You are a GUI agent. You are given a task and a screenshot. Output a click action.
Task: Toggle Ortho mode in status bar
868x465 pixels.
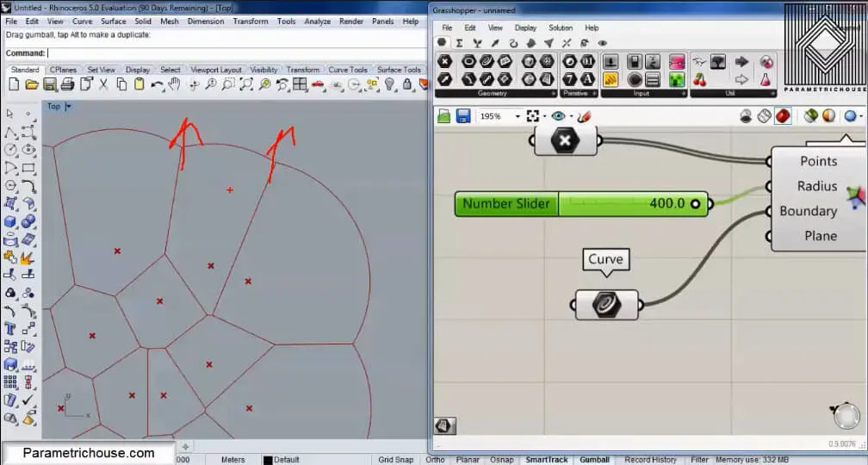(x=435, y=460)
